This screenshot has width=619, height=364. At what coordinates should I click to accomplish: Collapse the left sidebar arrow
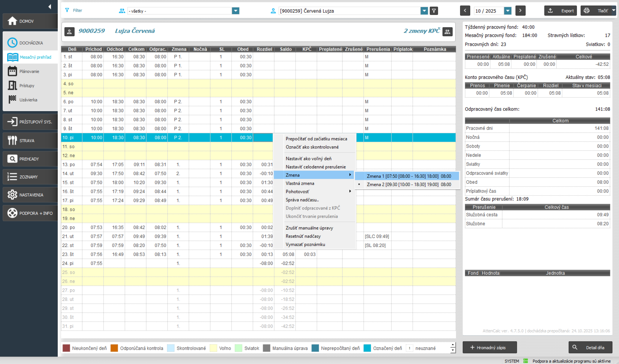point(50,7)
